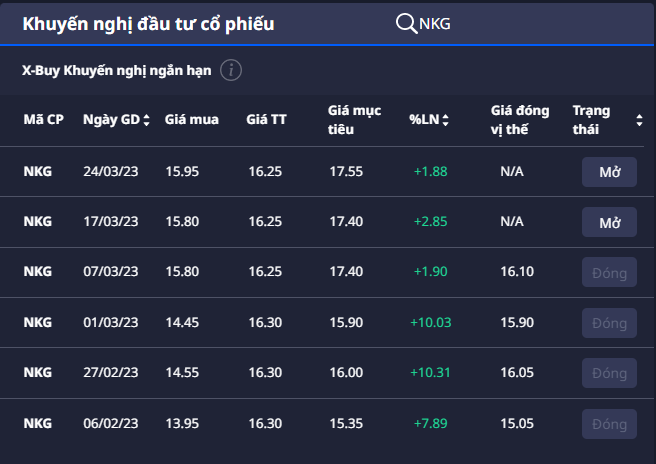656x464 pixels.
Task: Click the info icon beside X-Buy title
Action: pyautogui.click(x=231, y=70)
